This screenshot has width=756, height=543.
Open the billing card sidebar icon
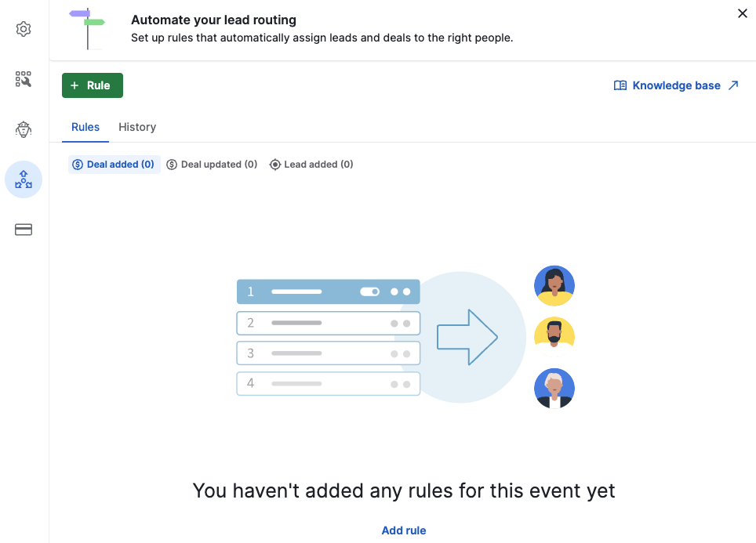(x=24, y=230)
